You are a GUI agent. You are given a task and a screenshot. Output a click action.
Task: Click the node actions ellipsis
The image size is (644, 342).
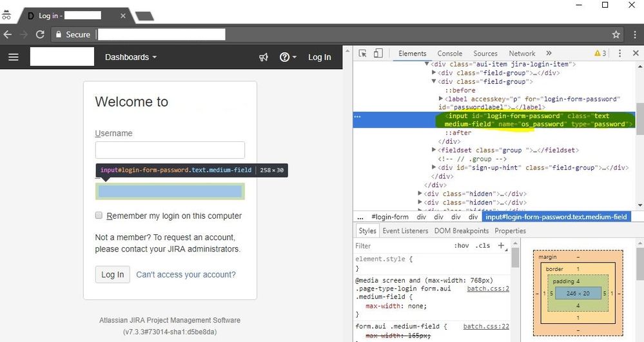tap(357, 116)
